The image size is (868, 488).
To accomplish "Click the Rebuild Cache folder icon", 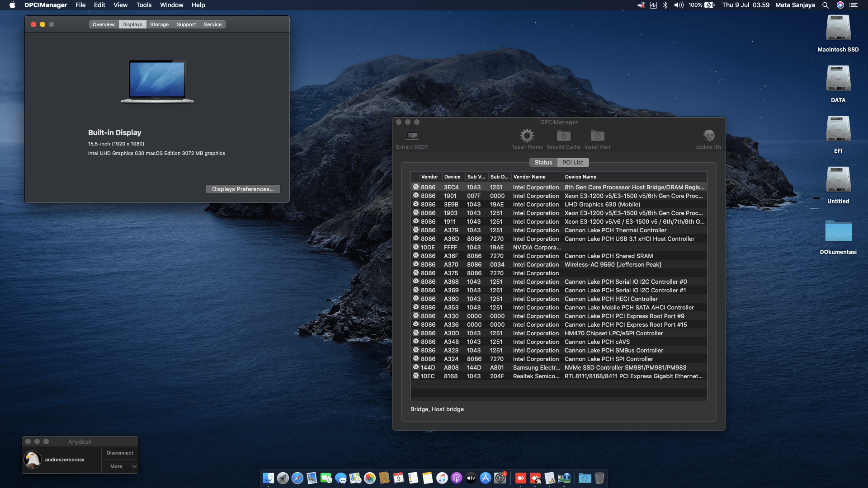I will [x=563, y=136].
